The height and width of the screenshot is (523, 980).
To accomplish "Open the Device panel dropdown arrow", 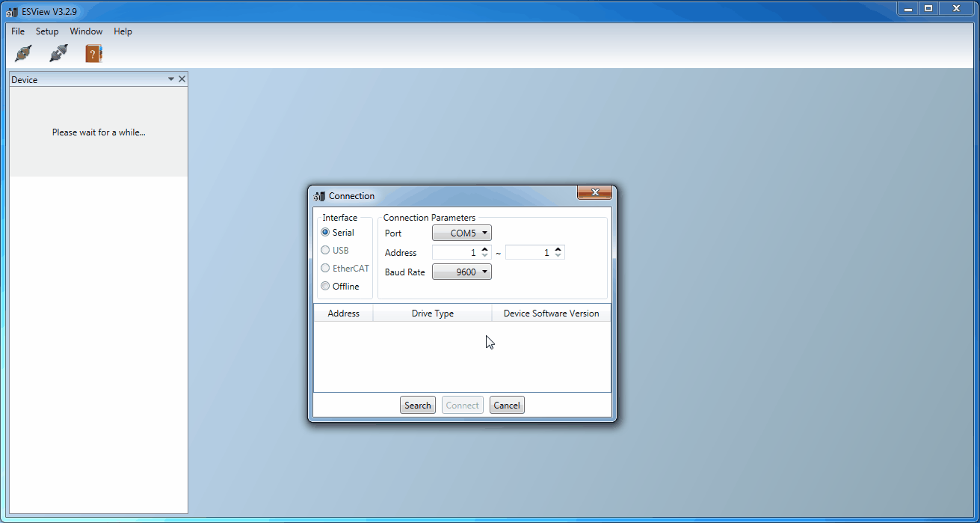I will pyautogui.click(x=171, y=79).
